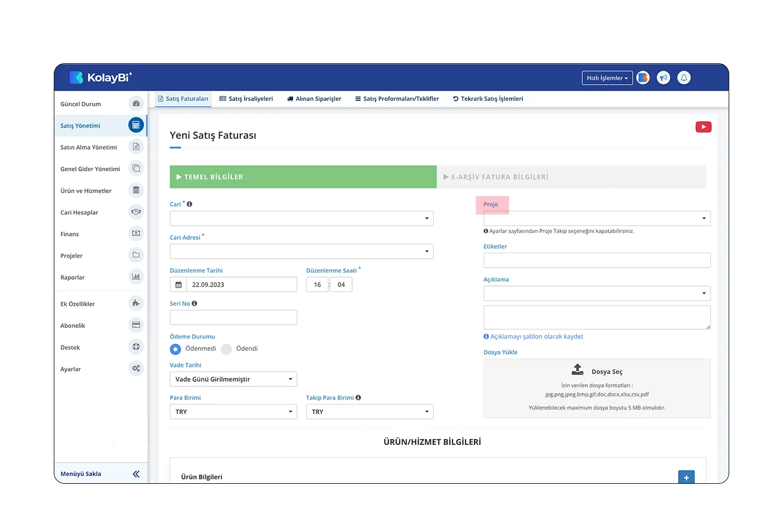
Task: Click the Cari Hesaplar handshake icon
Action: coord(136,212)
